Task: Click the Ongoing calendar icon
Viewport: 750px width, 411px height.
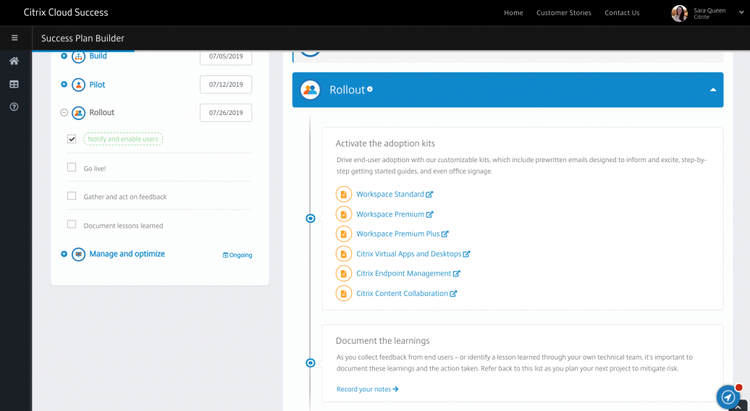Action: [x=225, y=255]
